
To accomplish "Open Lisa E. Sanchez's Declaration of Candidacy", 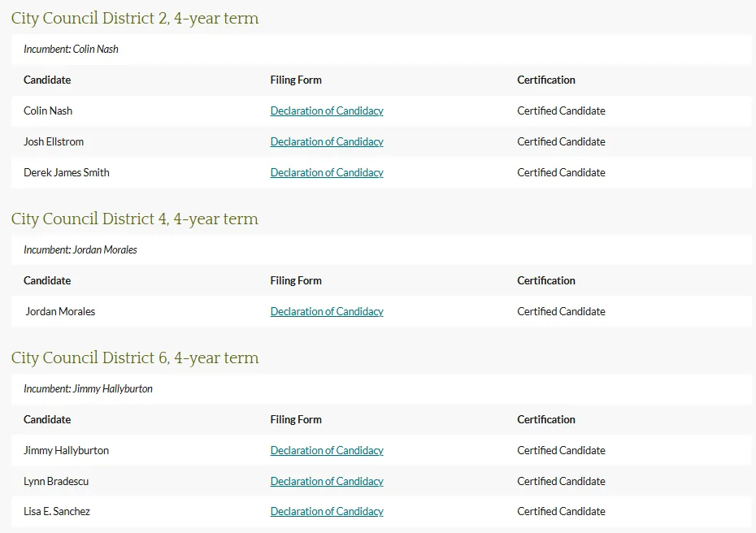I will click(327, 511).
